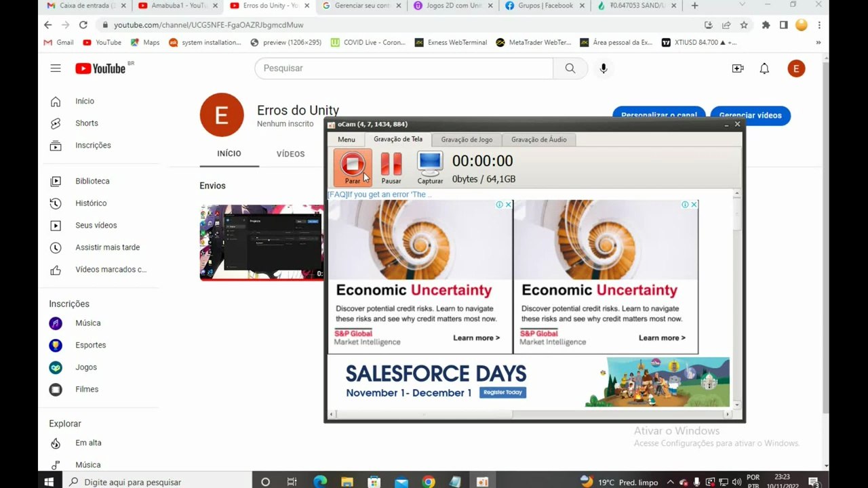
Task: Click the YouTube Pesquisar search field
Action: tap(404, 68)
